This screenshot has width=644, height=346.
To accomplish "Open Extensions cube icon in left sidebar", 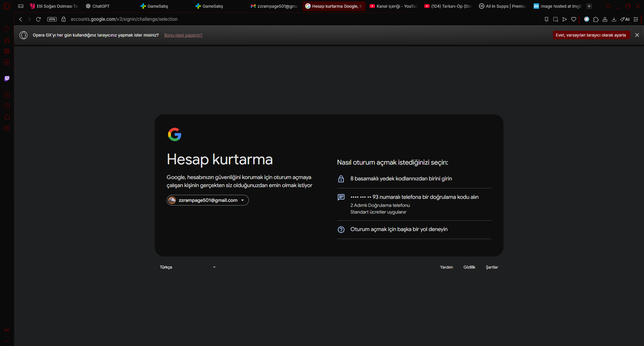I will [x=7, y=117].
